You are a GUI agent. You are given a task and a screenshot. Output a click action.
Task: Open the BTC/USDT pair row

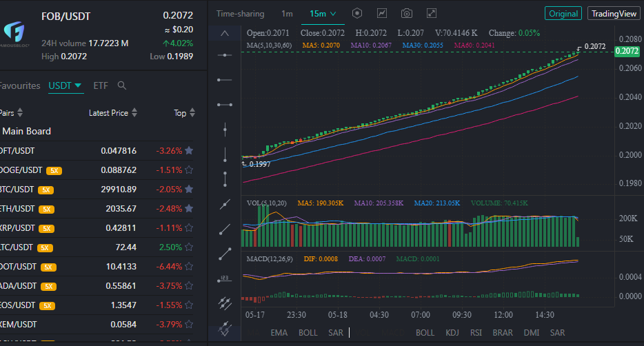click(x=97, y=190)
